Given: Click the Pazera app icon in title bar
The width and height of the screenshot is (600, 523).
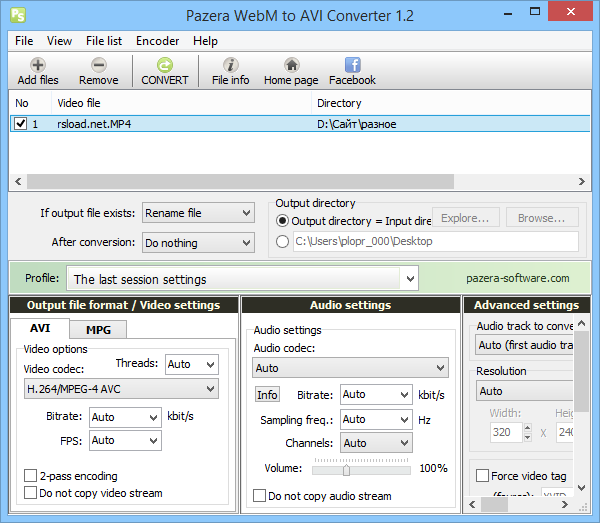Looking at the screenshot, I should point(18,15).
